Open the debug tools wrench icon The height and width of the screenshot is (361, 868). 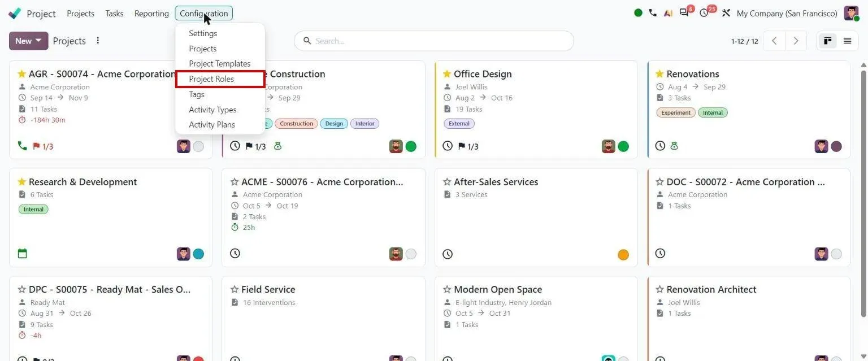tap(726, 12)
